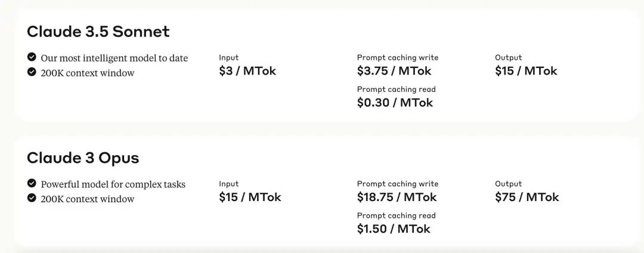Click the Opus "Input" label
The width and height of the screenshot is (644, 253).
click(228, 184)
